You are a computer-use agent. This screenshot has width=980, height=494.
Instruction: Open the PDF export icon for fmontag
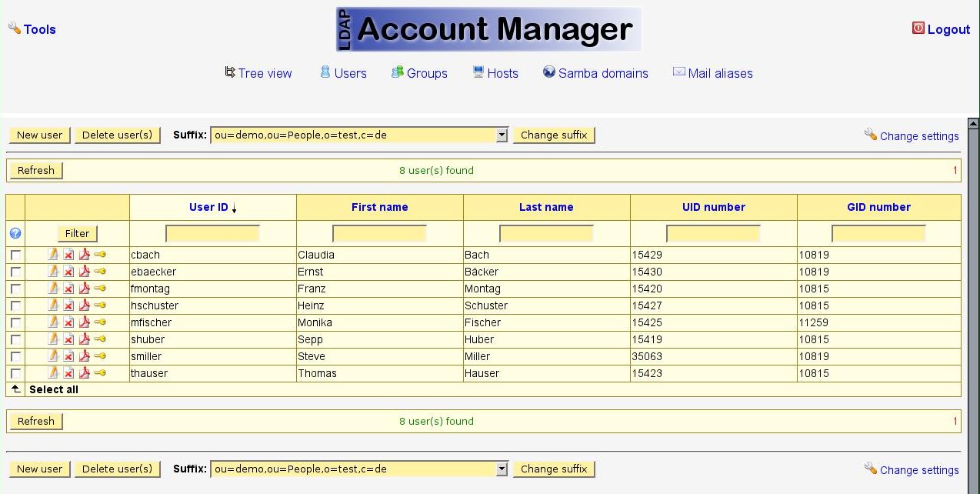[x=84, y=289]
